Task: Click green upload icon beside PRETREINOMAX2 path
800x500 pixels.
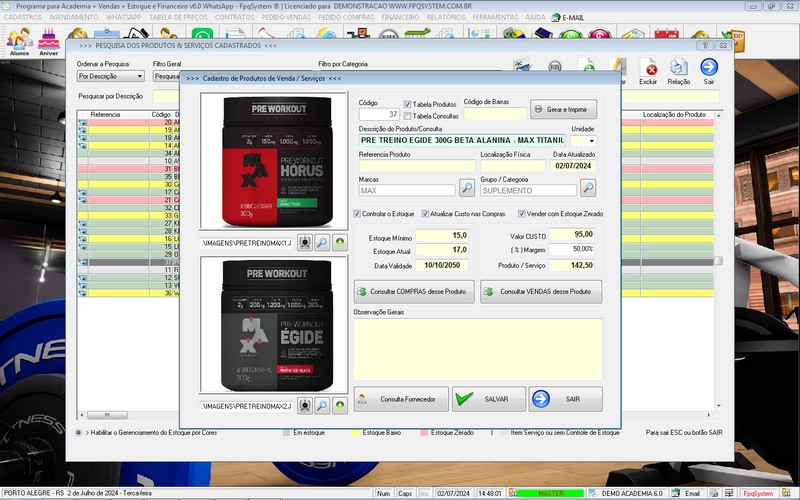Action: pos(340,406)
